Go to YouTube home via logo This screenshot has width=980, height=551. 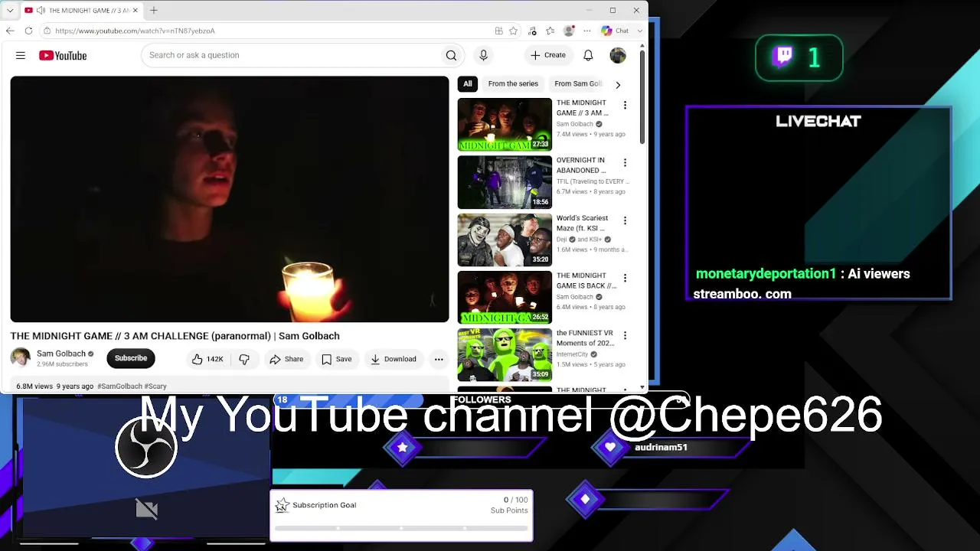click(63, 55)
